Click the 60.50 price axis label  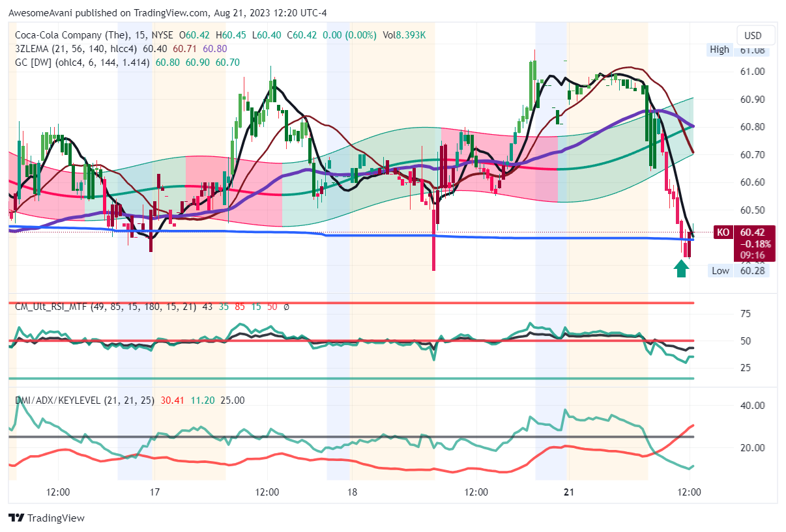pos(753,210)
